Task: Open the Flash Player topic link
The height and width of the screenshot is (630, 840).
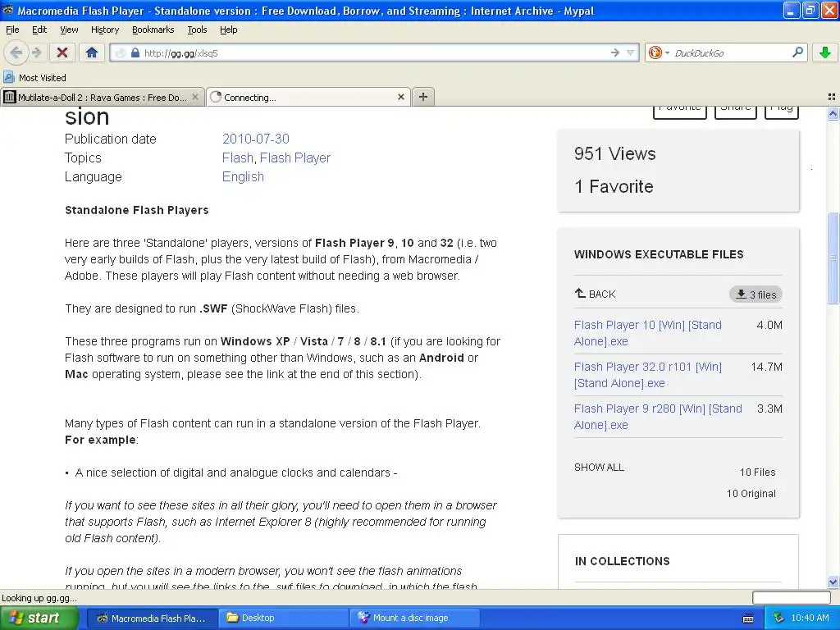Action: [x=295, y=157]
